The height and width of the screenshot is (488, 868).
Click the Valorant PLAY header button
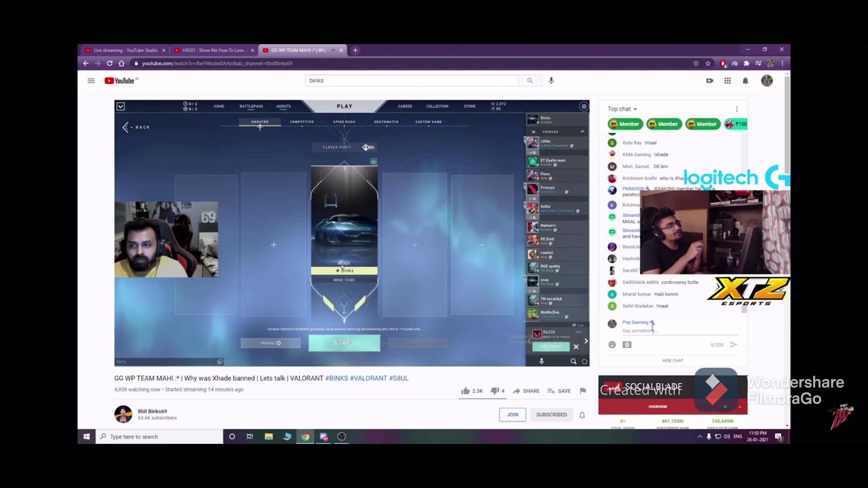pyautogui.click(x=344, y=106)
